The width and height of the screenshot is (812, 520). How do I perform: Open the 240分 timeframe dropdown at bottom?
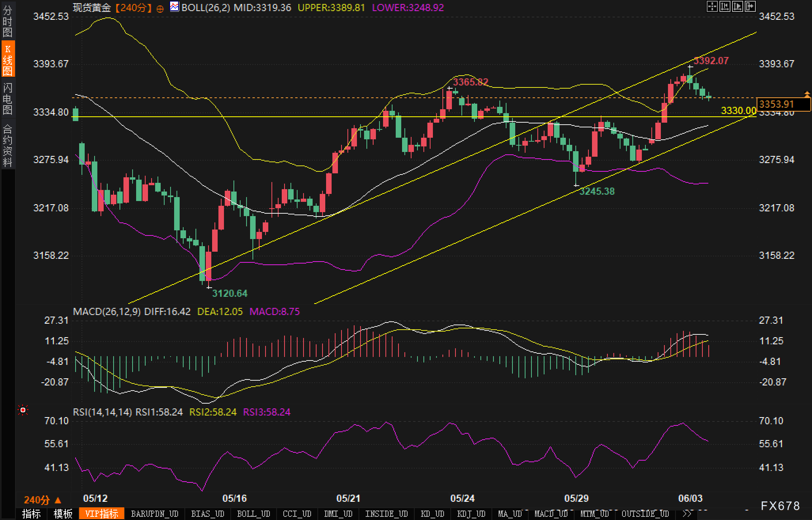(x=43, y=500)
